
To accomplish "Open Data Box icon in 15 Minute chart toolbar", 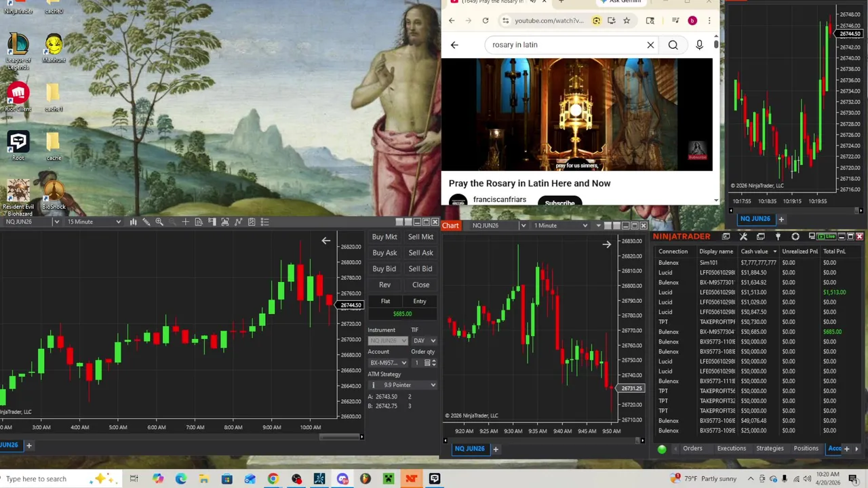I will pyautogui.click(x=199, y=222).
